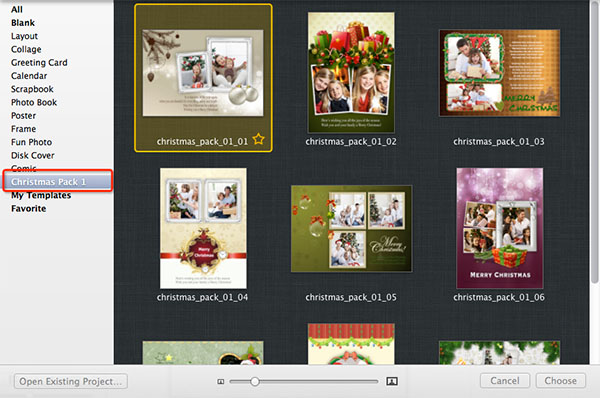The width and height of the screenshot is (600, 398).
Task: Click the favorite star on christmas_pack_01_01
Action: (259, 139)
